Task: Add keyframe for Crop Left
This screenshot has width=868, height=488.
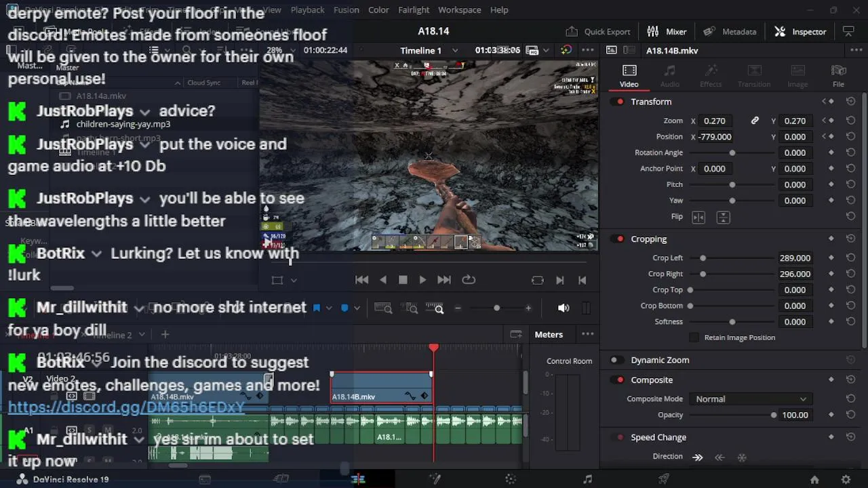Action: [831, 258]
